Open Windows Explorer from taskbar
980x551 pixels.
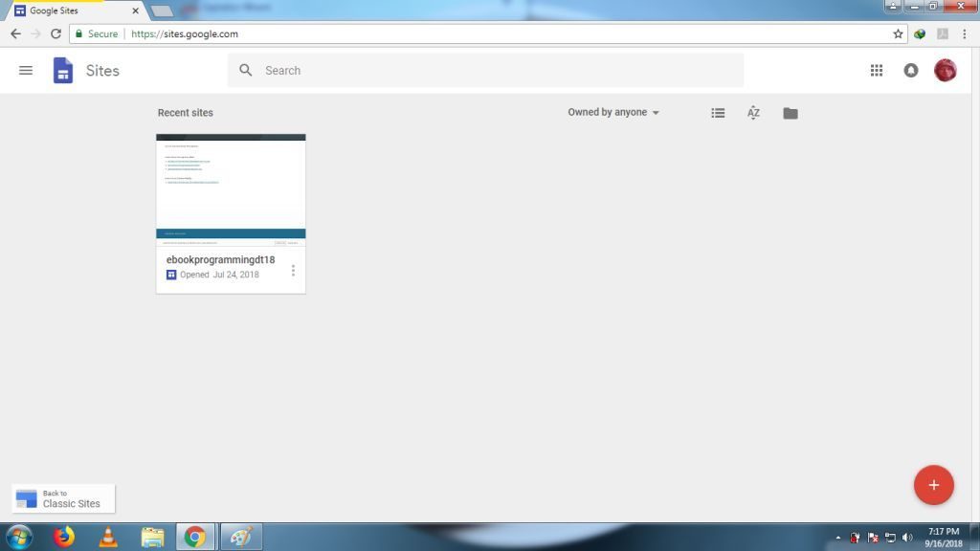point(152,538)
